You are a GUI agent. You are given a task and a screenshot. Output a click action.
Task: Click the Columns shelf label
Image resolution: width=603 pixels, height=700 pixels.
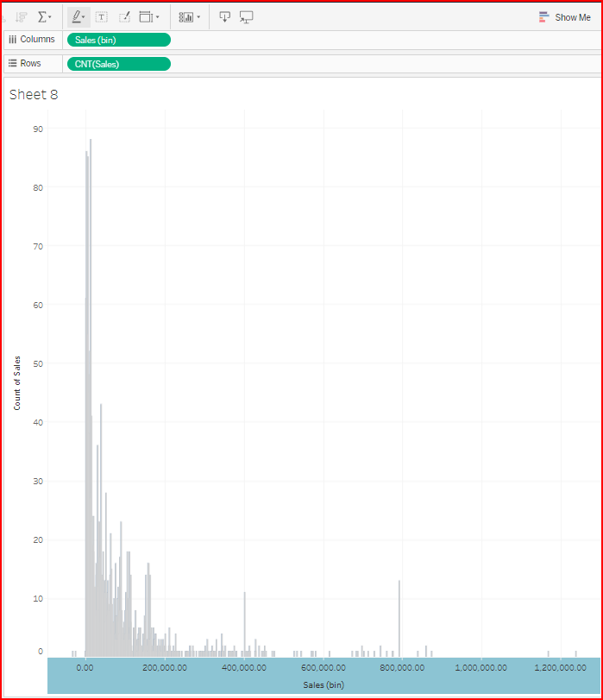tap(31, 40)
